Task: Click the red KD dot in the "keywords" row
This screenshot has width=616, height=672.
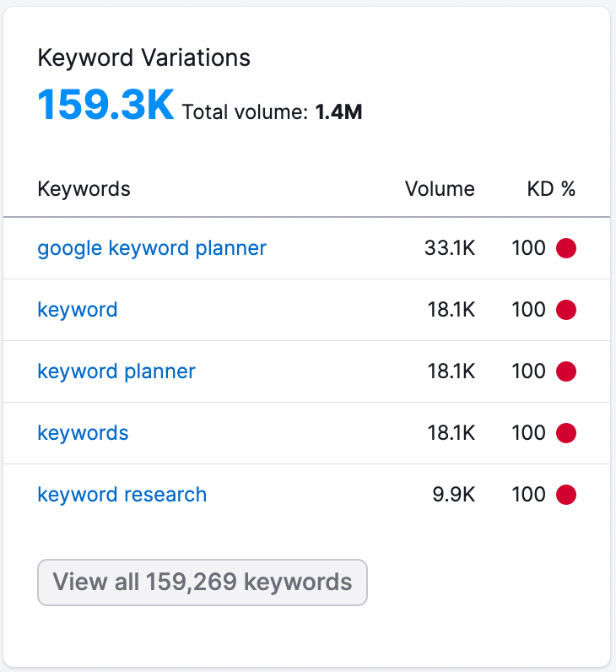Action: (566, 433)
